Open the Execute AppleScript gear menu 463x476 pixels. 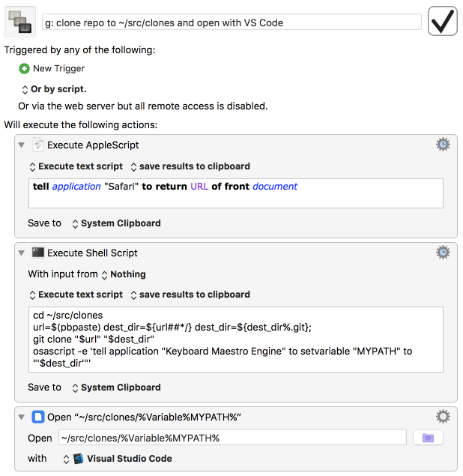click(x=443, y=145)
